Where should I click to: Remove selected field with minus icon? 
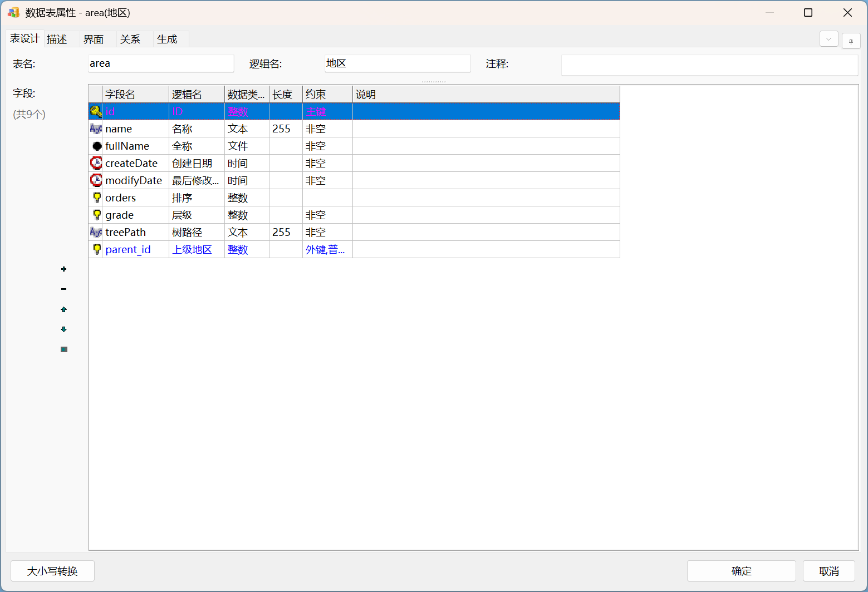click(x=63, y=289)
